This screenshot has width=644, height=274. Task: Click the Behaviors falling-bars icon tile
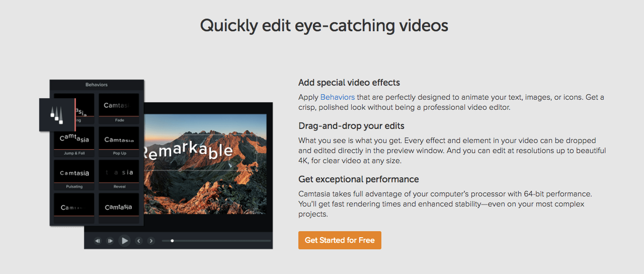57,114
